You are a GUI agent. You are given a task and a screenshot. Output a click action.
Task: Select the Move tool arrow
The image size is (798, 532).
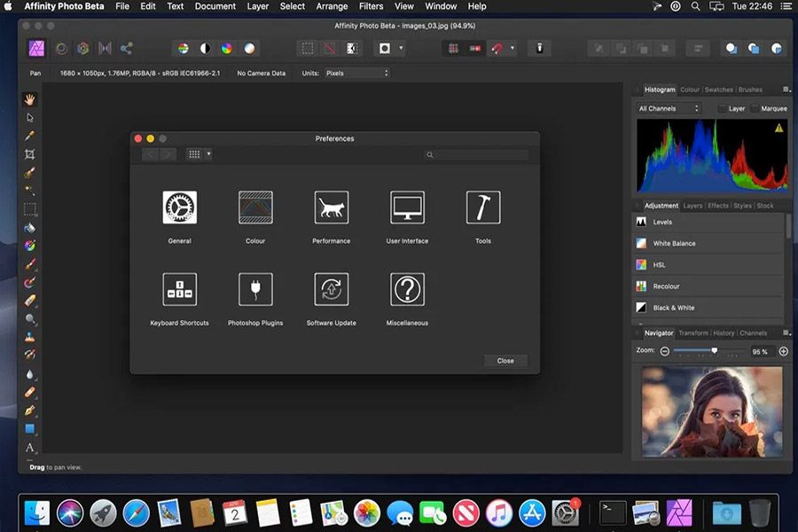29,118
